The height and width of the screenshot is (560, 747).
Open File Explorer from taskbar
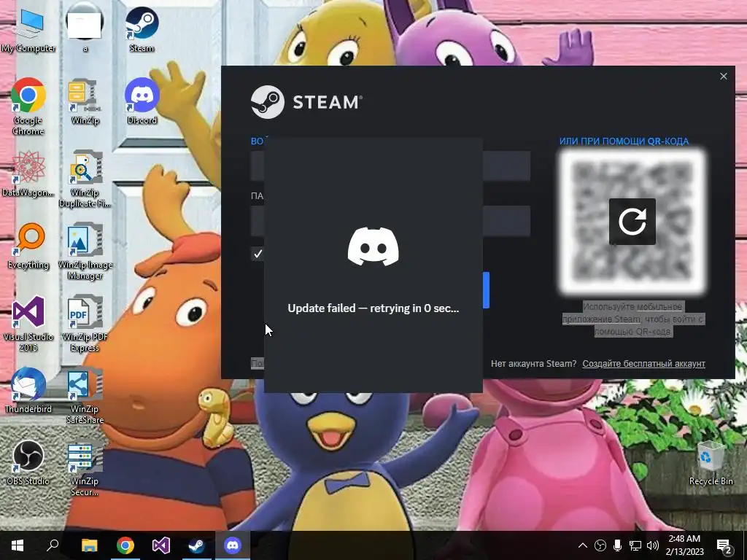click(x=89, y=545)
